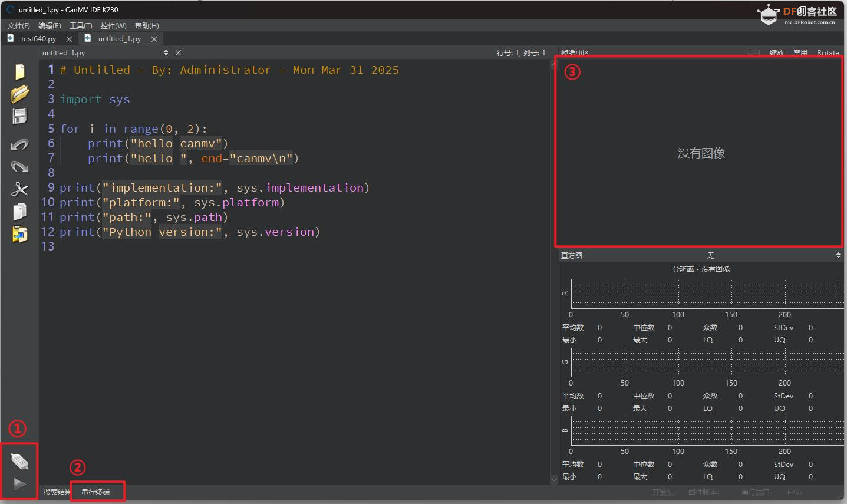Open a file with the folder icon

pos(19,94)
